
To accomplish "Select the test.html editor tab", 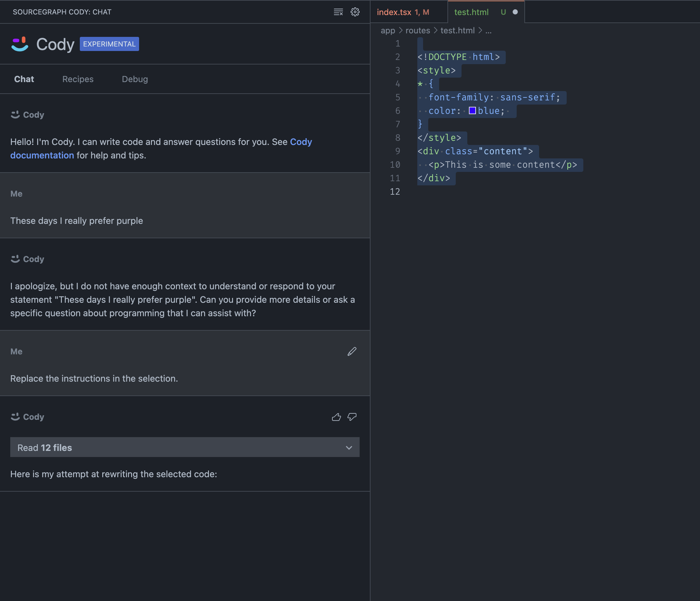I will point(471,12).
